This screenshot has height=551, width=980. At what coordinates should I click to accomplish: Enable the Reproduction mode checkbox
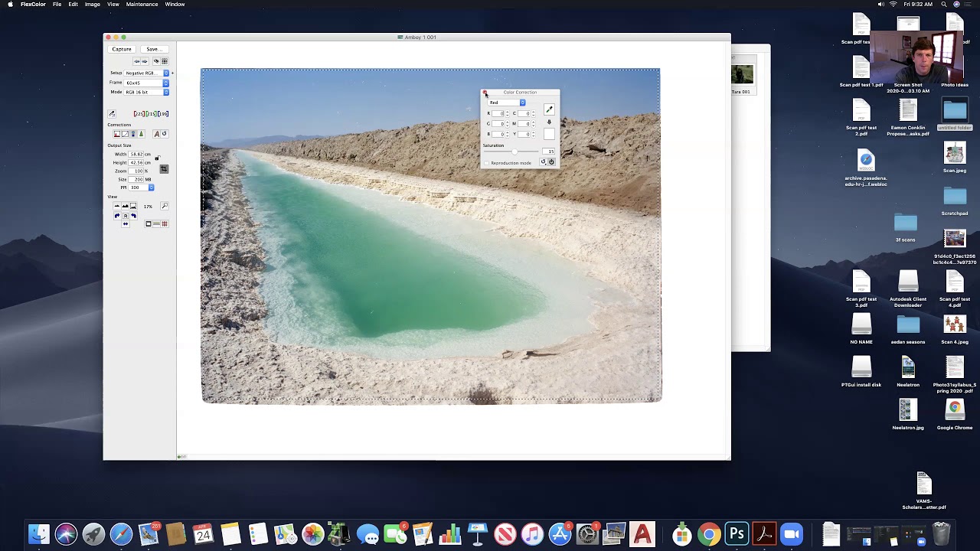click(487, 163)
